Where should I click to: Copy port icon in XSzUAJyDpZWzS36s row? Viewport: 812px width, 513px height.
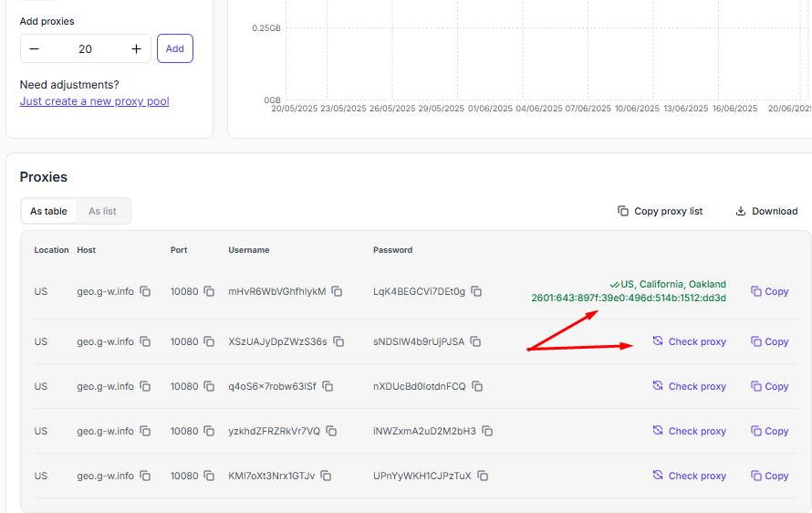[x=209, y=341]
